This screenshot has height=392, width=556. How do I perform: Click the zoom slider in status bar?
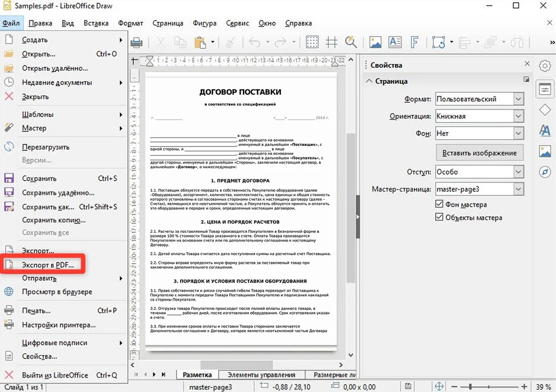pyautogui.click(x=470, y=386)
